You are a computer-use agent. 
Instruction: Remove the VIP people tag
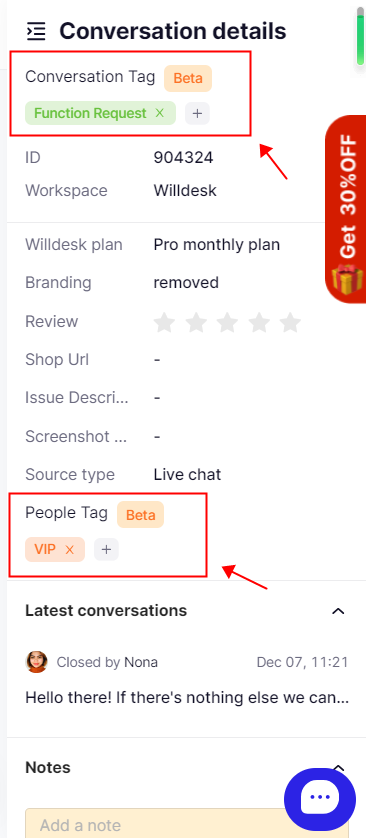point(69,549)
